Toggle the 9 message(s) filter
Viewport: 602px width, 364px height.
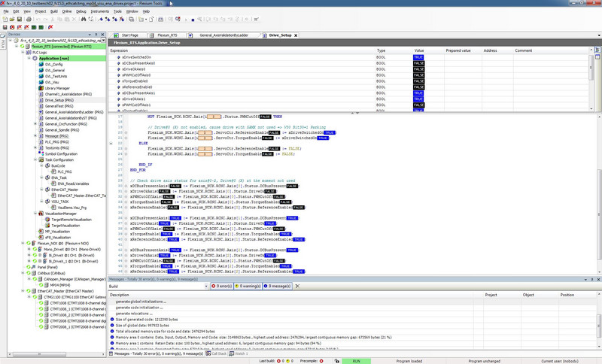(x=280, y=287)
